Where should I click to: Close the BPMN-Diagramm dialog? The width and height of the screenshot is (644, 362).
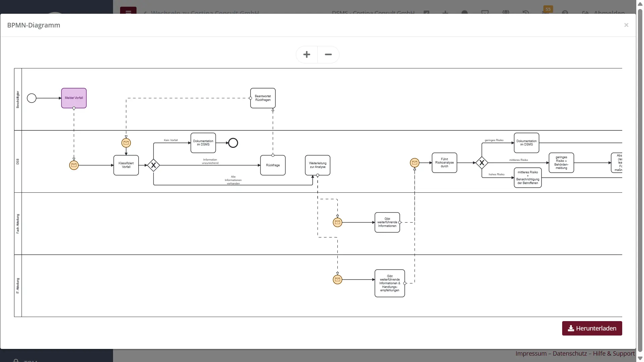point(626,25)
